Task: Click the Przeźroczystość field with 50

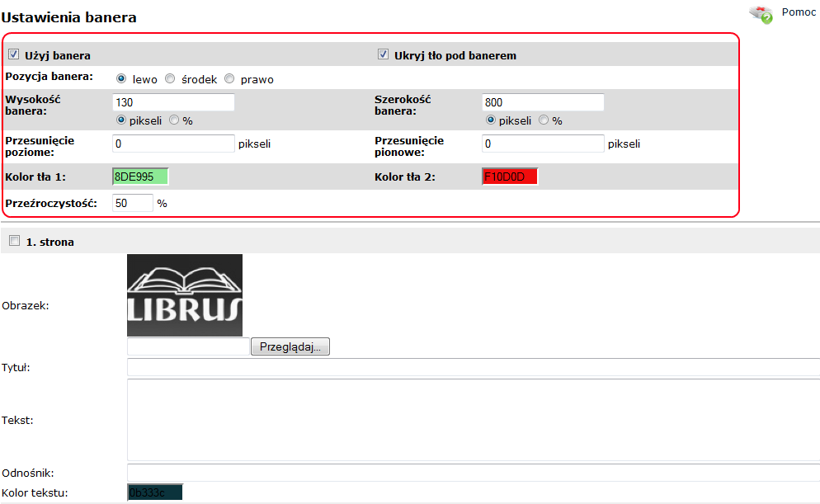Action: click(132, 203)
